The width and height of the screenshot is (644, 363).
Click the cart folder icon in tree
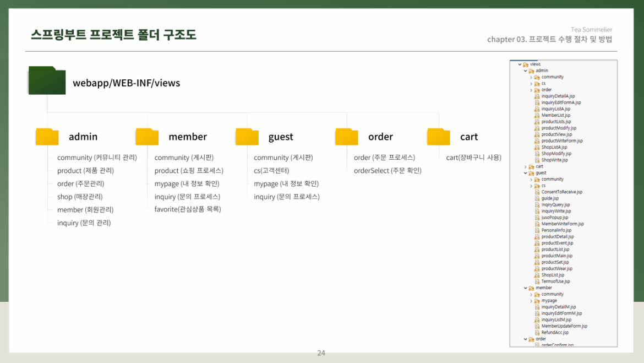pos(532,166)
